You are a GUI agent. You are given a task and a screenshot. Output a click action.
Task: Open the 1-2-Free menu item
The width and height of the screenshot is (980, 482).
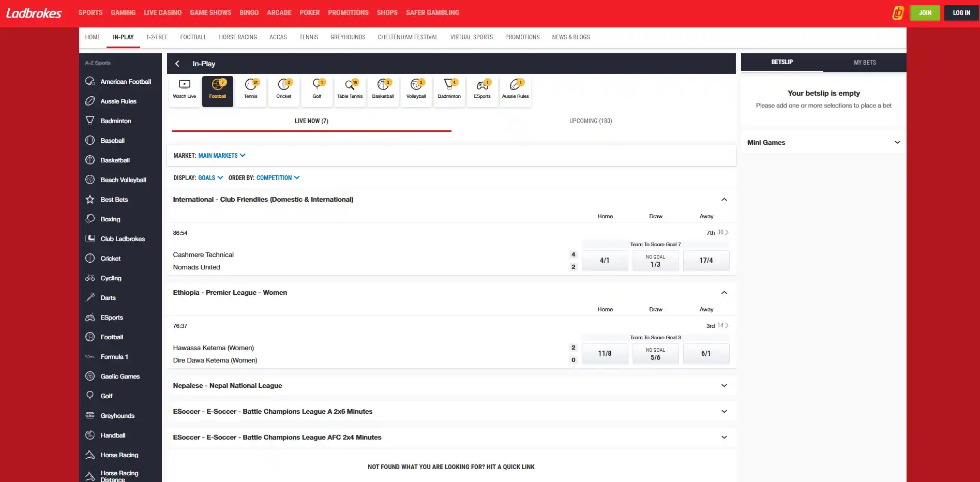click(157, 37)
